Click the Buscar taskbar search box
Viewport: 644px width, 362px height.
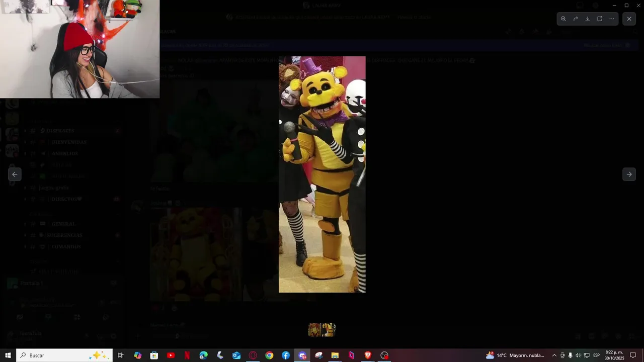pyautogui.click(x=64, y=355)
